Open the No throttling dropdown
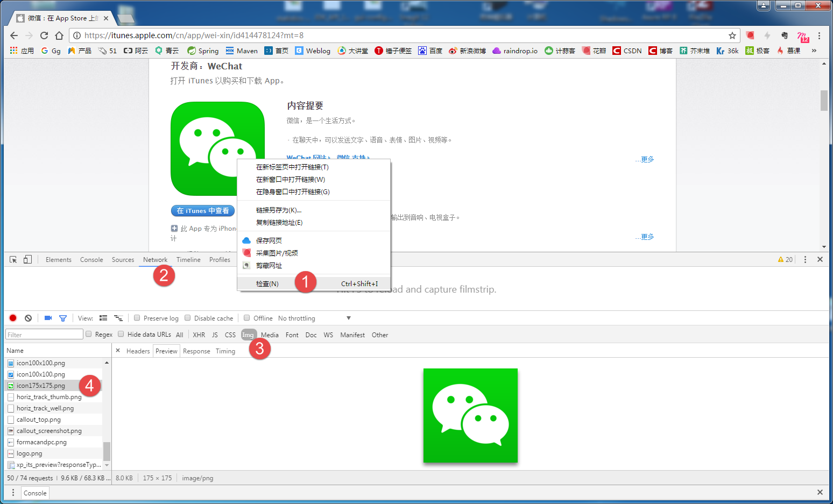The height and width of the screenshot is (504, 833). point(314,318)
